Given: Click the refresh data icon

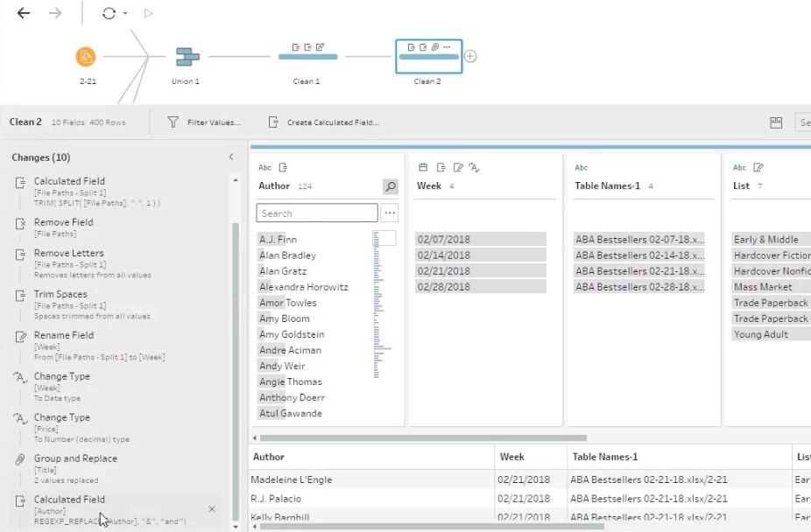Looking at the screenshot, I should tap(109, 13).
